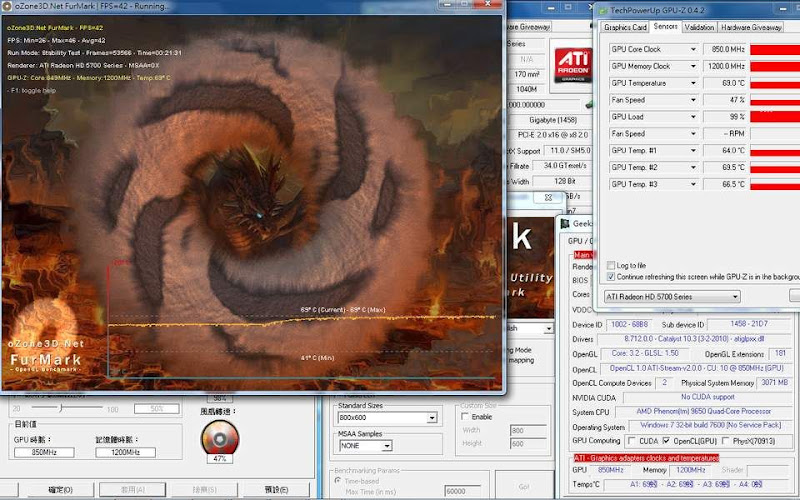Click the Physical System Memory 3071 MB value
Viewport: 800px width, 500px height.
[774, 382]
